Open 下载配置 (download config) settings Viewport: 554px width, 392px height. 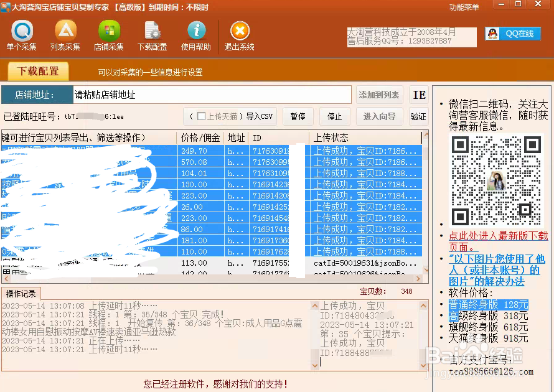pos(154,34)
